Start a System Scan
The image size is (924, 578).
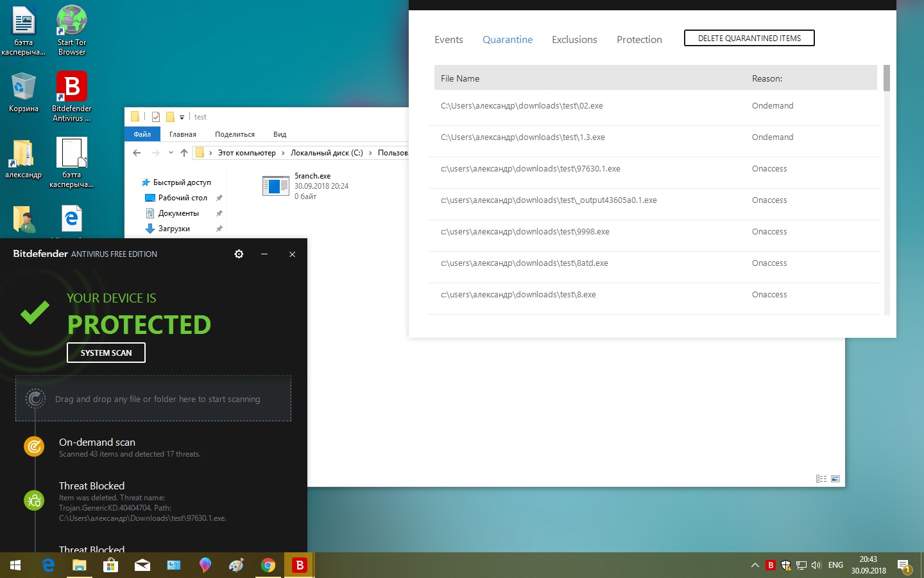coord(106,353)
